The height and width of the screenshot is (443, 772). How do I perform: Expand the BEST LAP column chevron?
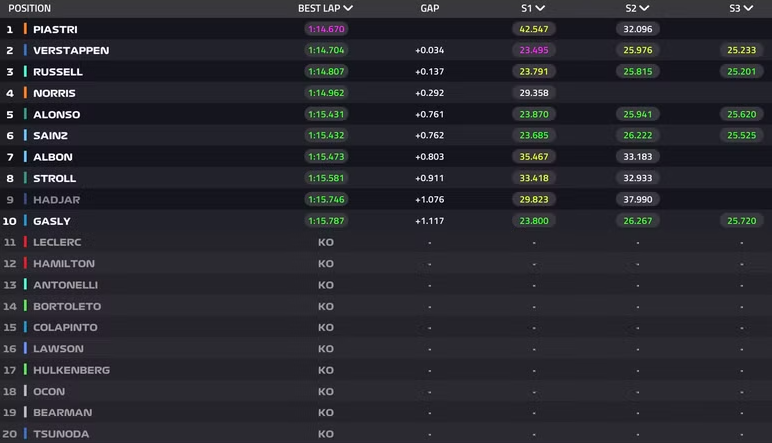(348, 8)
